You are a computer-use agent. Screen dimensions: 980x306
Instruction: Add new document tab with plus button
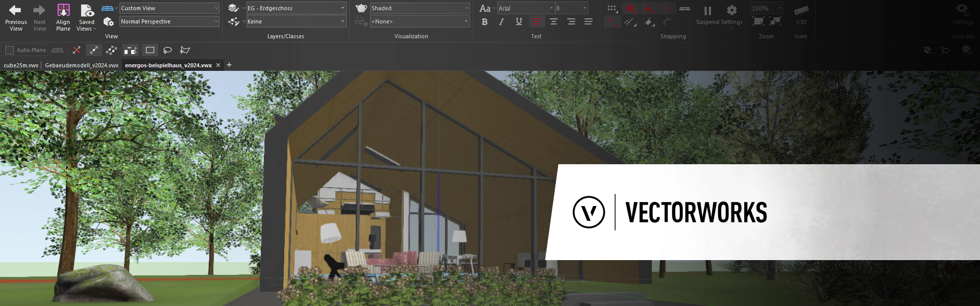pos(229,65)
